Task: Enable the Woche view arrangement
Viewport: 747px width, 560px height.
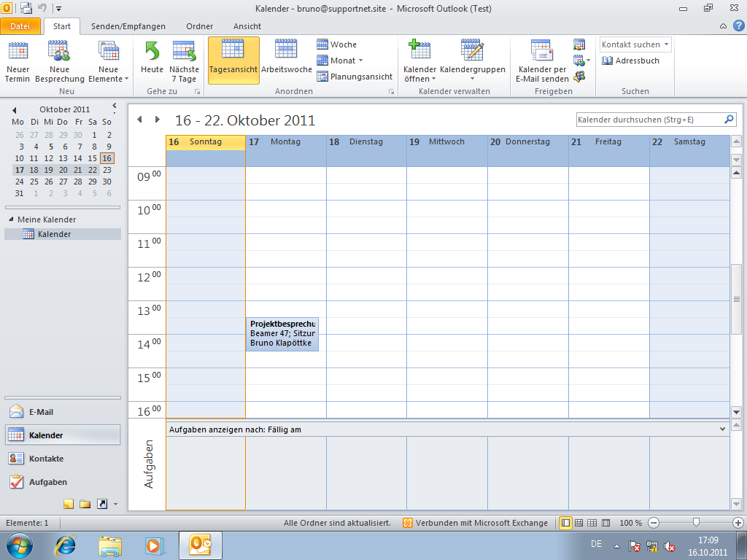Action: (x=335, y=44)
